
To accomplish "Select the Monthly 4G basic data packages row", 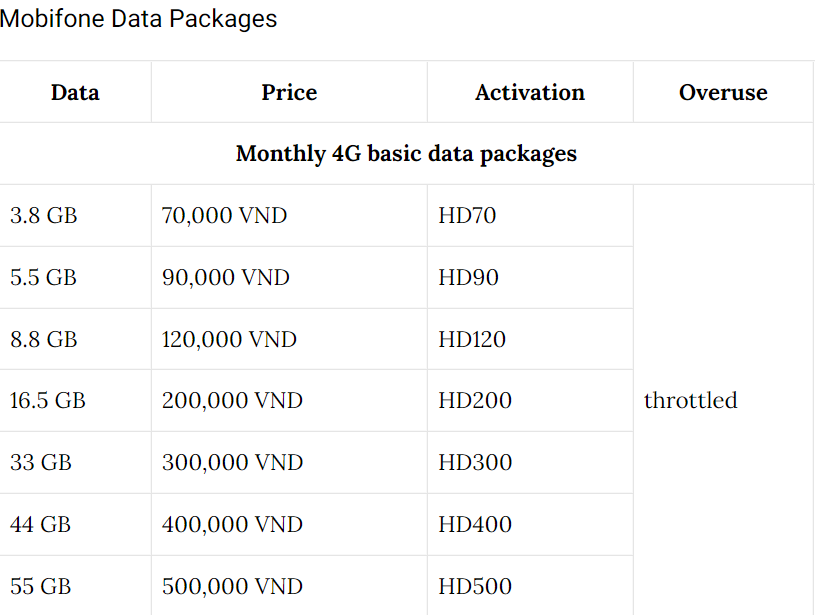I will point(406,154).
